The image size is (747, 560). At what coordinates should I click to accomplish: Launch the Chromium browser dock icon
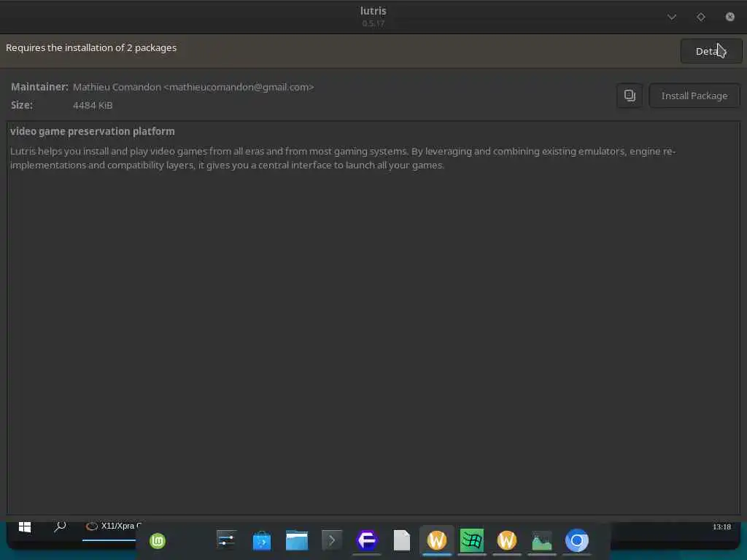point(577,540)
